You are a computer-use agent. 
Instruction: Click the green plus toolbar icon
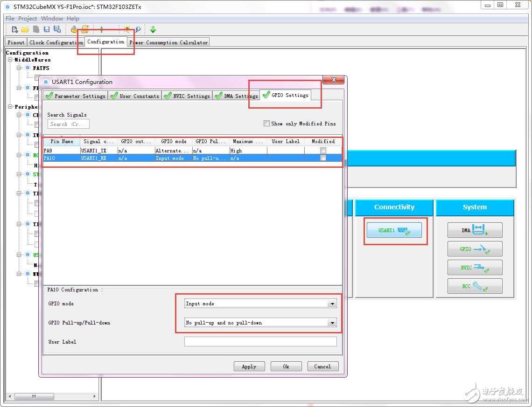click(x=101, y=29)
